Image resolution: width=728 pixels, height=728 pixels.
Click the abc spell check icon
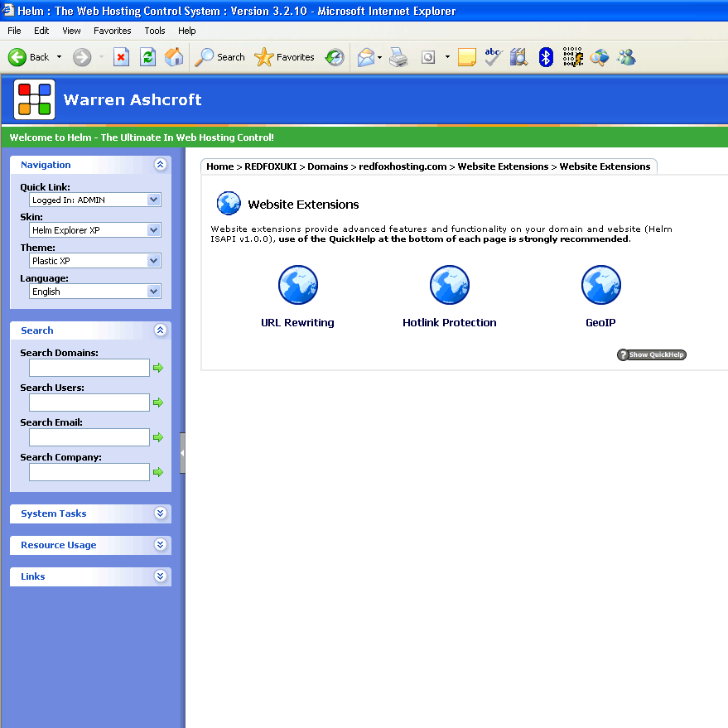tap(493, 58)
